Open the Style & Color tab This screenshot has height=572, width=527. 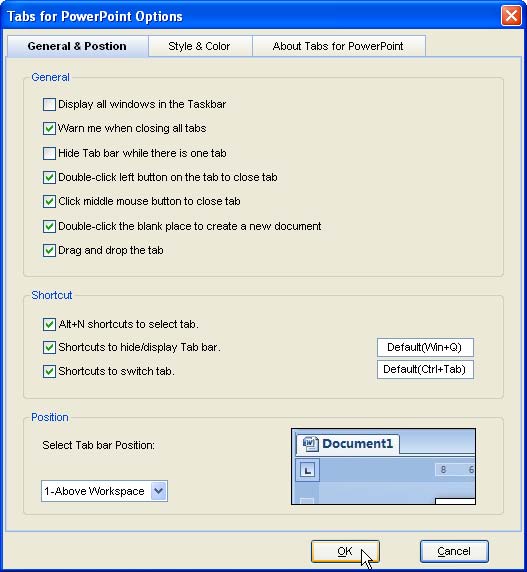[199, 46]
